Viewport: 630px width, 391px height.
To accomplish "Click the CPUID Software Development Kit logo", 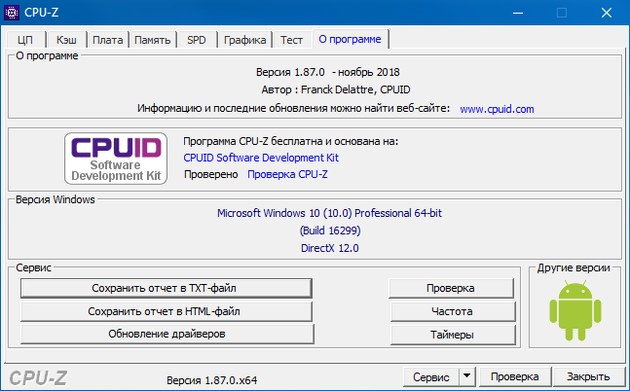I will coord(116,158).
